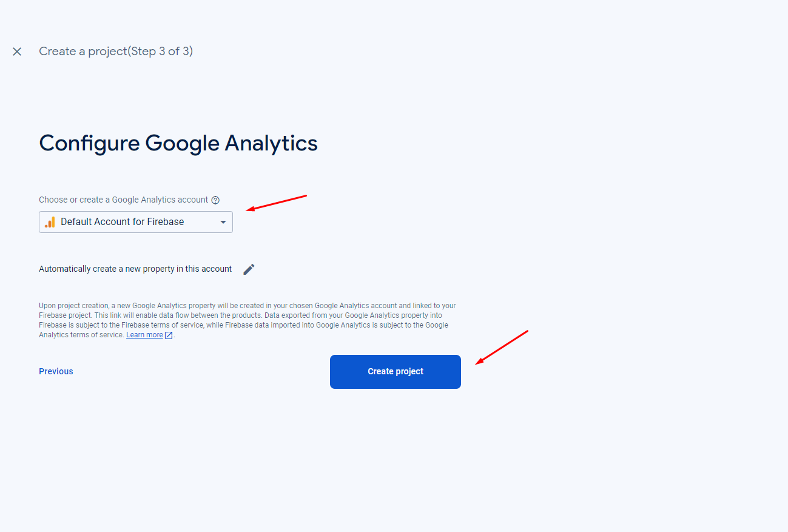Open the Learn more link
Viewport: 788px width, 532px height.
pyautogui.click(x=144, y=335)
